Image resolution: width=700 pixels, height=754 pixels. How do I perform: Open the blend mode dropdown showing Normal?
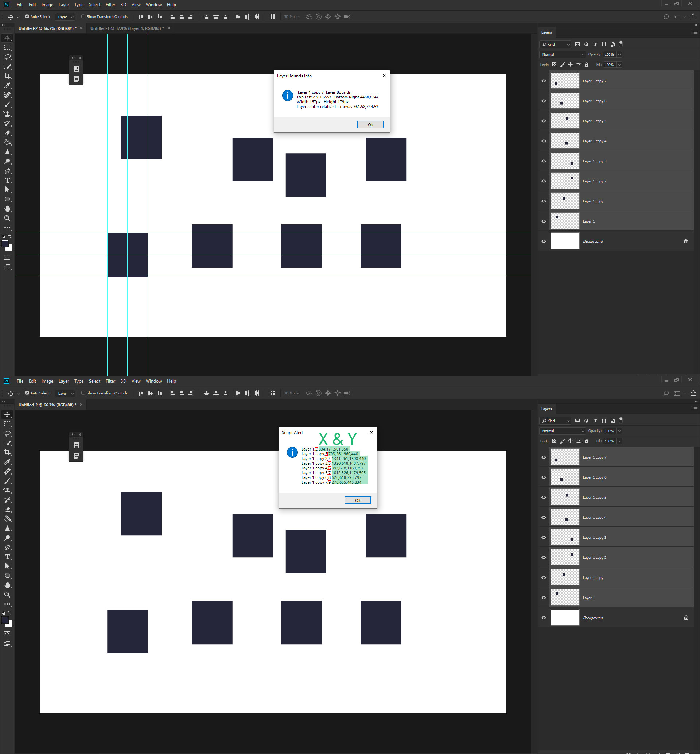point(562,55)
